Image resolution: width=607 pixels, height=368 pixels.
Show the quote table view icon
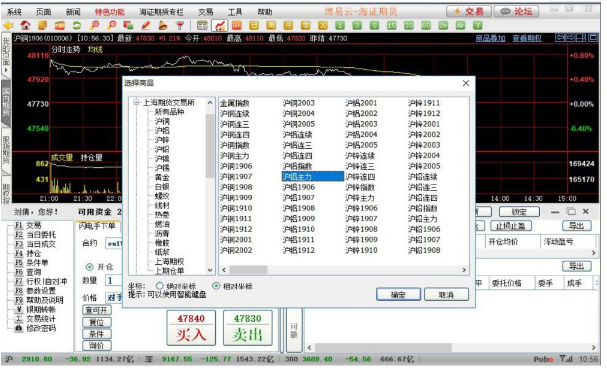(202, 26)
